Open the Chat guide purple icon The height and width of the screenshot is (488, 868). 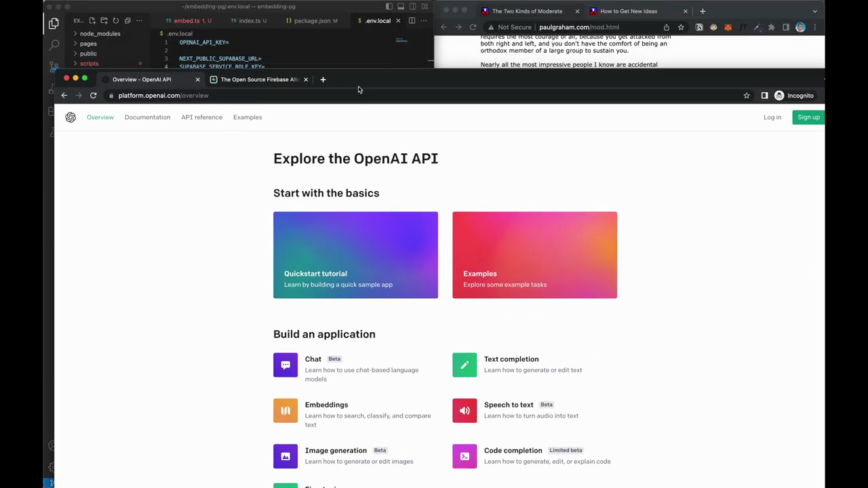(x=285, y=365)
